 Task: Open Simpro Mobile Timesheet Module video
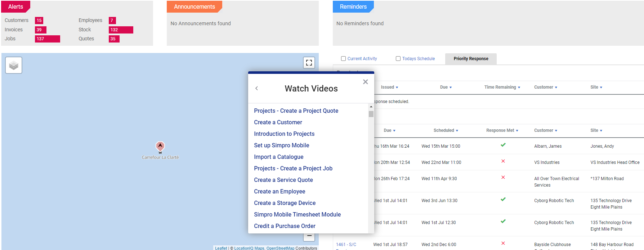(x=298, y=214)
